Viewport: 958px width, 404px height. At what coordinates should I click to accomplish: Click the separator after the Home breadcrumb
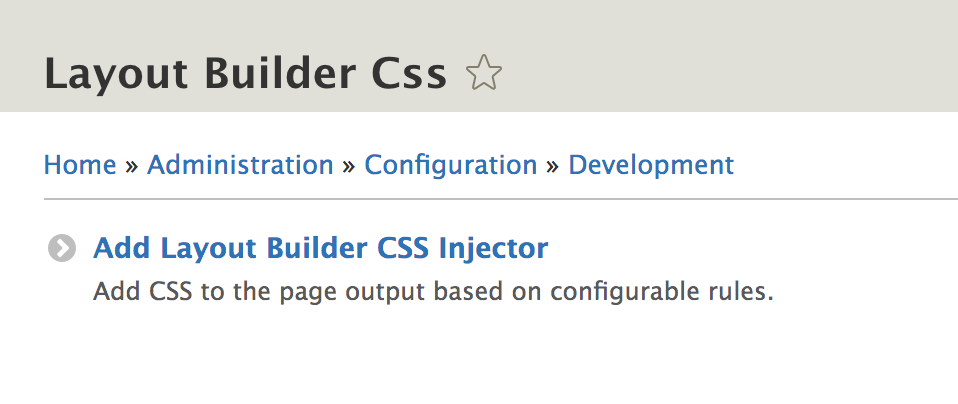(x=131, y=166)
